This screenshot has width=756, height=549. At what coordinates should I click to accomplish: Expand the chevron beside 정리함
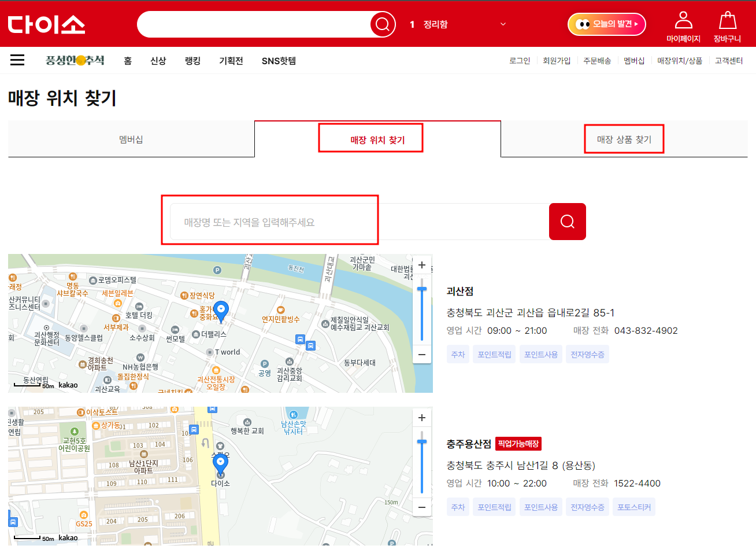point(502,24)
